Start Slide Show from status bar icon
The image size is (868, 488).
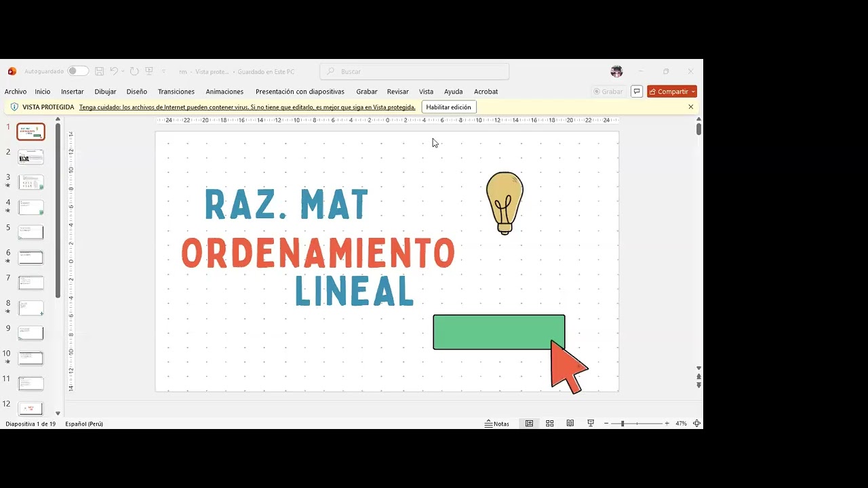pyautogui.click(x=591, y=424)
